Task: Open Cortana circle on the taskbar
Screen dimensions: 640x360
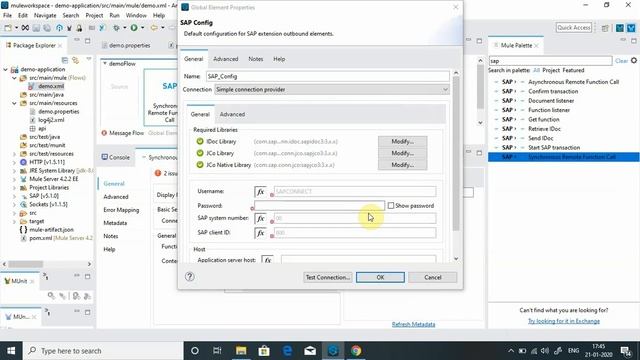Action: point(195,351)
